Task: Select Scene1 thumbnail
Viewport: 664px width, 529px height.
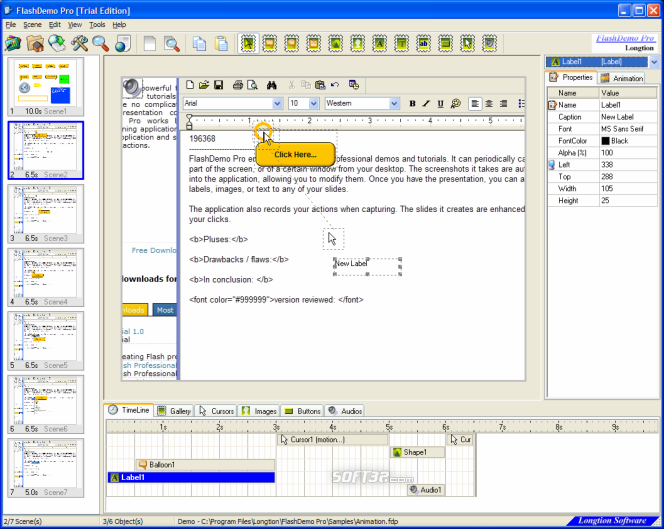Action: pos(46,87)
